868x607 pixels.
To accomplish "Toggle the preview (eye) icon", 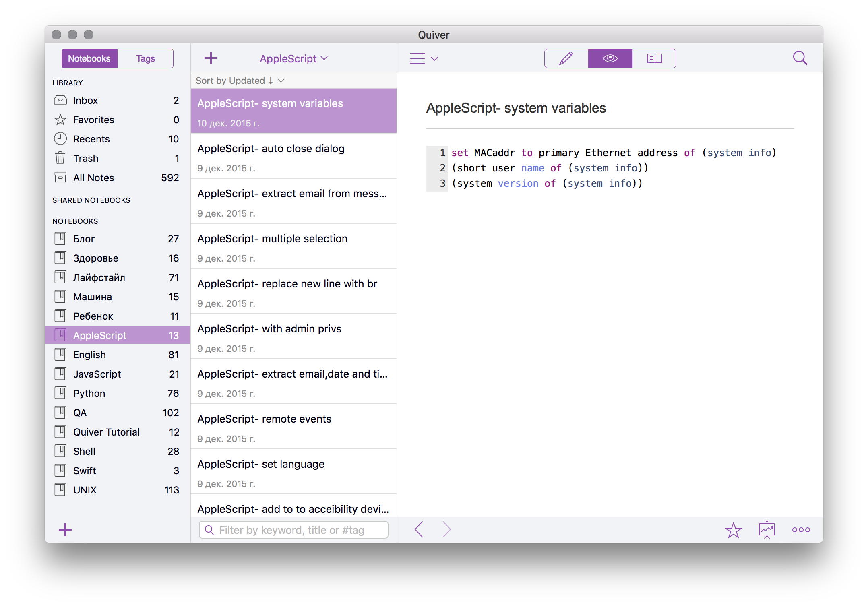I will point(610,58).
